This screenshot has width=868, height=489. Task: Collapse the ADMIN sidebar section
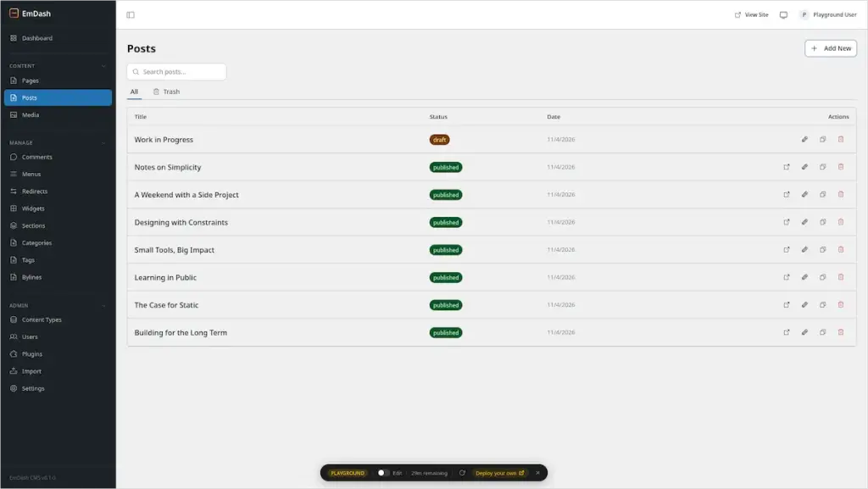click(x=103, y=305)
